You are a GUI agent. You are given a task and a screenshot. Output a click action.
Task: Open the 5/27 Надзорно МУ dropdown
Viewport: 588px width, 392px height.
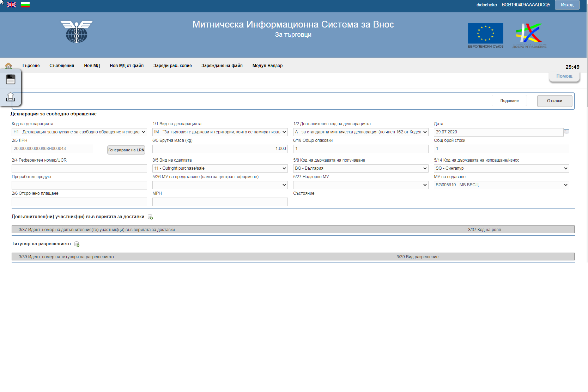coord(360,185)
